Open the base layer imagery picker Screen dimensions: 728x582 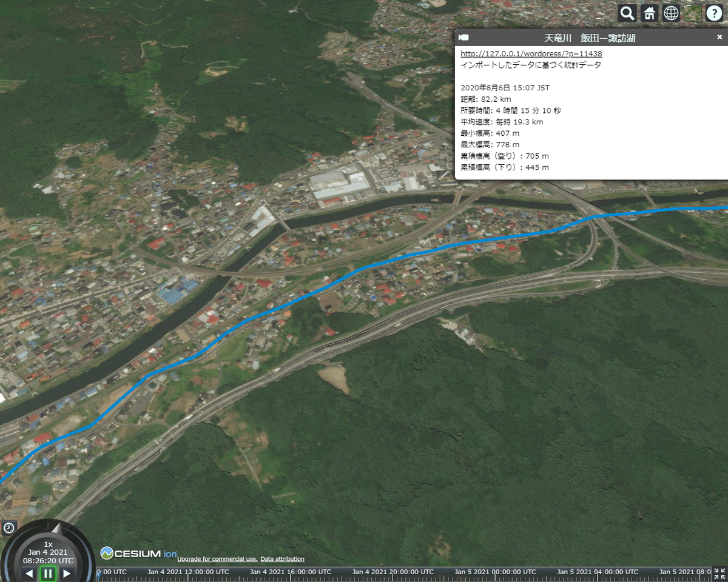tap(693, 13)
